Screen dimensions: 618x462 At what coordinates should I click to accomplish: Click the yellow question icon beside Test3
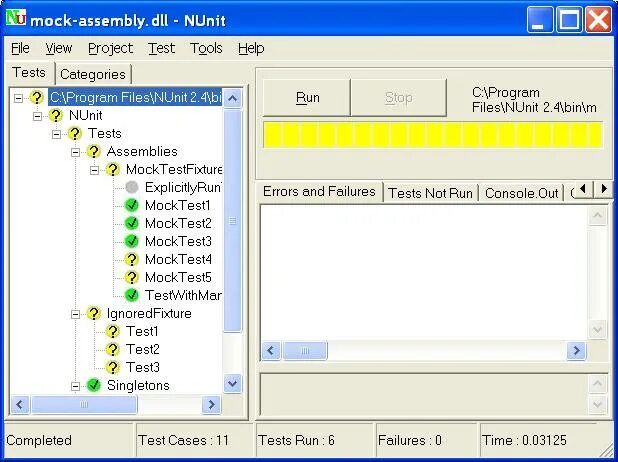pyautogui.click(x=112, y=367)
